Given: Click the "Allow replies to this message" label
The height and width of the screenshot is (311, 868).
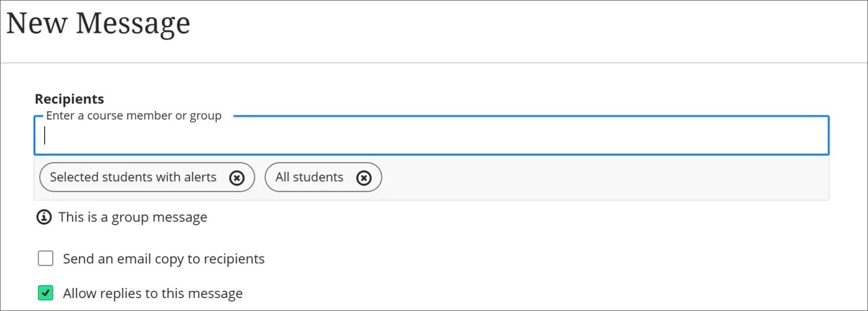Looking at the screenshot, I should click(x=153, y=293).
